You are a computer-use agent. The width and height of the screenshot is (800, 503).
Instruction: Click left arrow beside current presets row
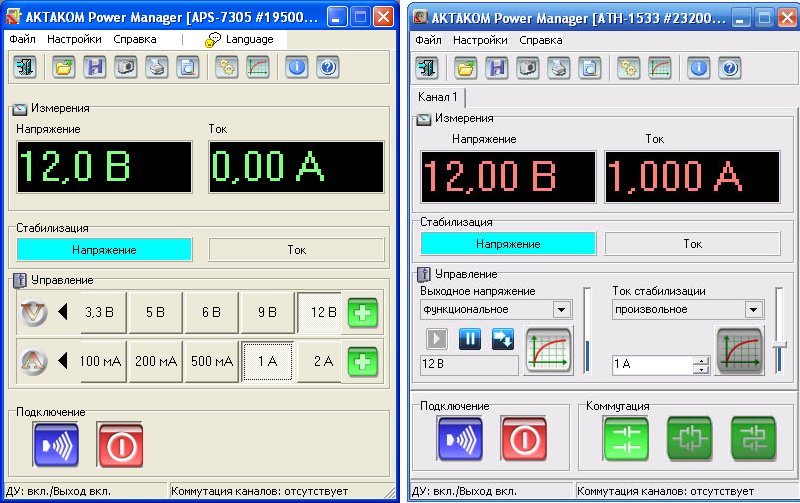(x=63, y=361)
